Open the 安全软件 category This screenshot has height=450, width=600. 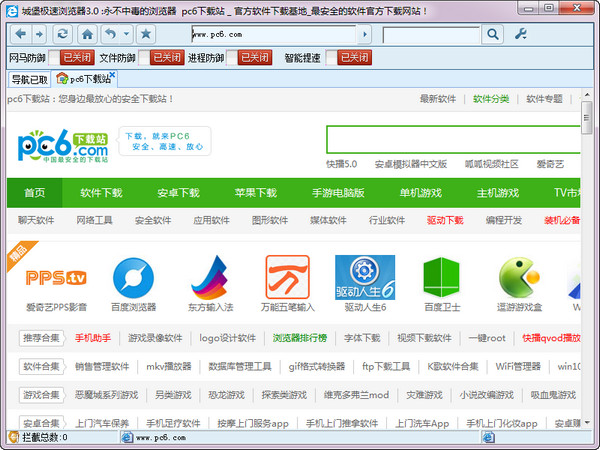tap(153, 220)
